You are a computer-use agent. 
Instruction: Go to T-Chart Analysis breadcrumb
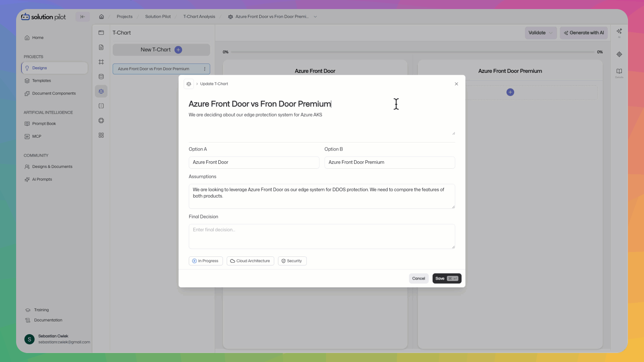[199, 17]
